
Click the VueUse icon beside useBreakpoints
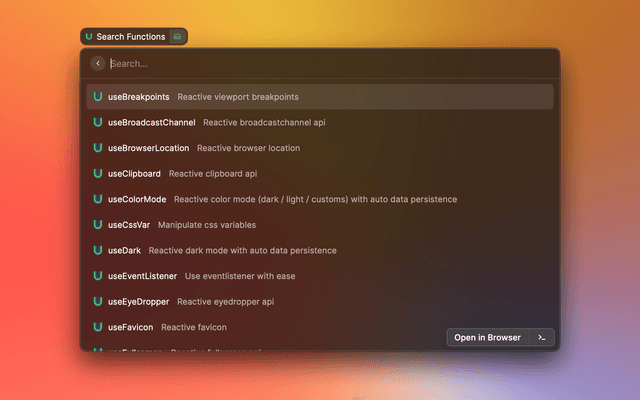pos(98,97)
